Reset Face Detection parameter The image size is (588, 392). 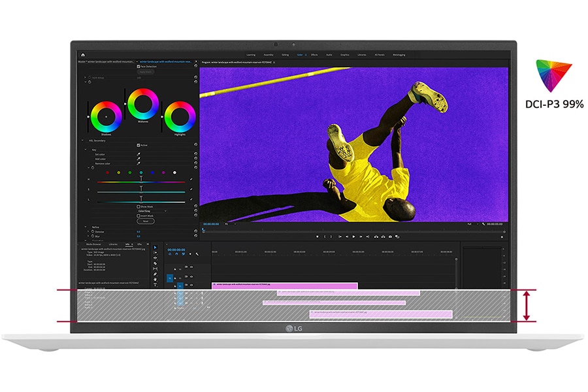point(195,66)
